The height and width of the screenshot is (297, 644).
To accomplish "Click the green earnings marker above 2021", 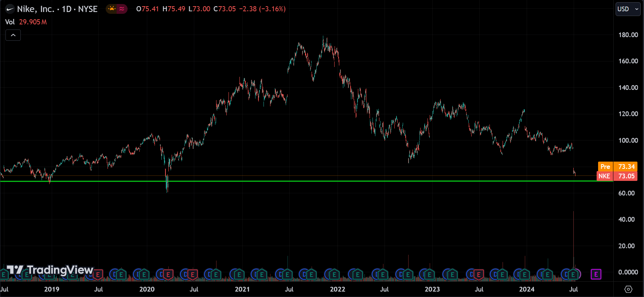I will [239, 274].
